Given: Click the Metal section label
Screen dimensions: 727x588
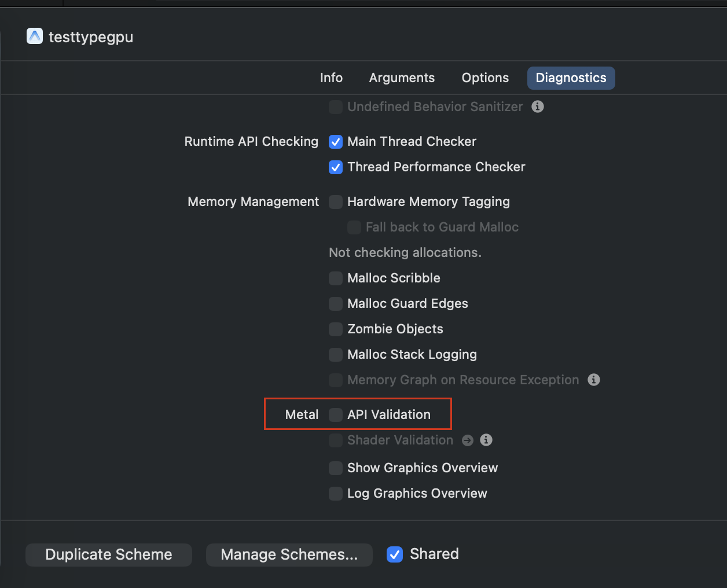Looking at the screenshot, I should [302, 414].
